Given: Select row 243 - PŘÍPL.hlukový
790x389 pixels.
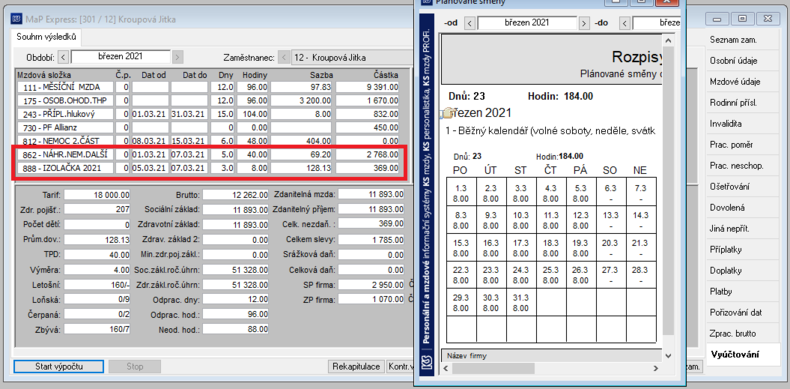Looking at the screenshot, I should pyautogui.click(x=208, y=114).
